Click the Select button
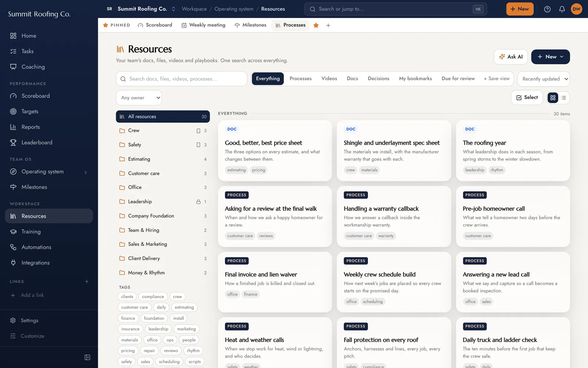This screenshot has height=368, width=588. click(x=527, y=98)
